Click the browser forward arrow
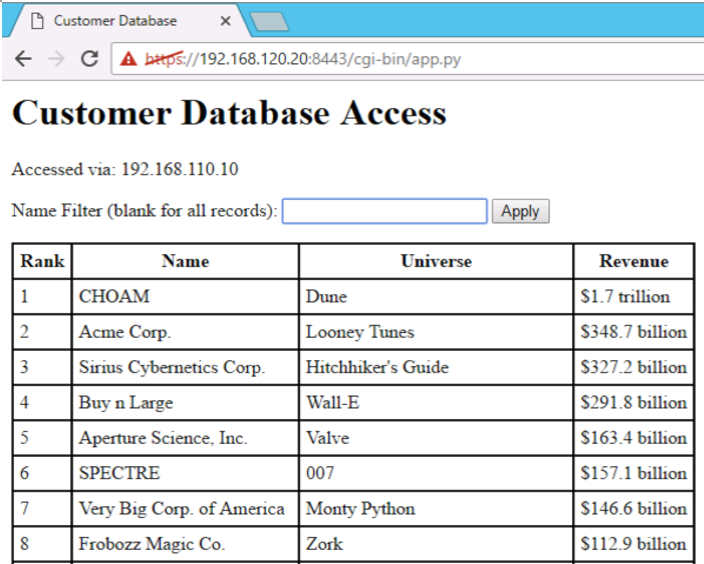Viewport: 704px width, 564px height. (x=56, y=59)
